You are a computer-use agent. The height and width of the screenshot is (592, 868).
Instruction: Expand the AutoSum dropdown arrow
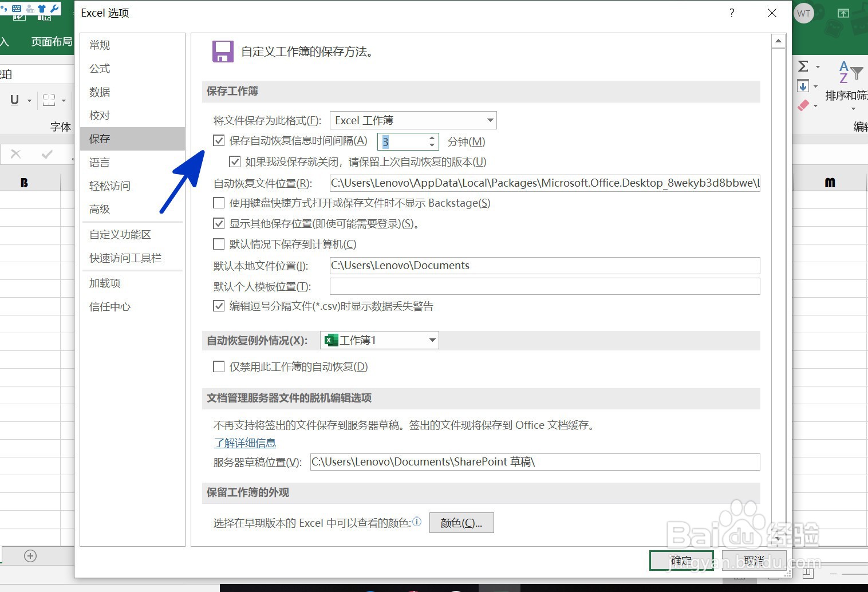tap(818, 67)
